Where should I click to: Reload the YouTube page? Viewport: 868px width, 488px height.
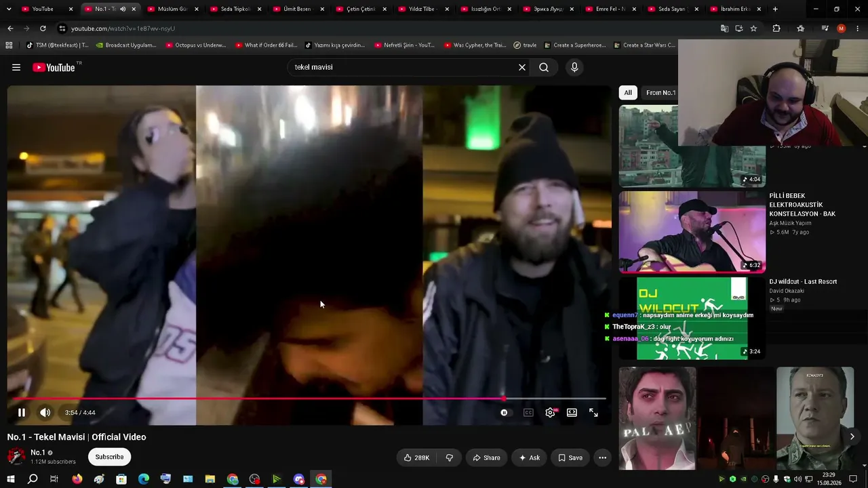coord(43,28)
